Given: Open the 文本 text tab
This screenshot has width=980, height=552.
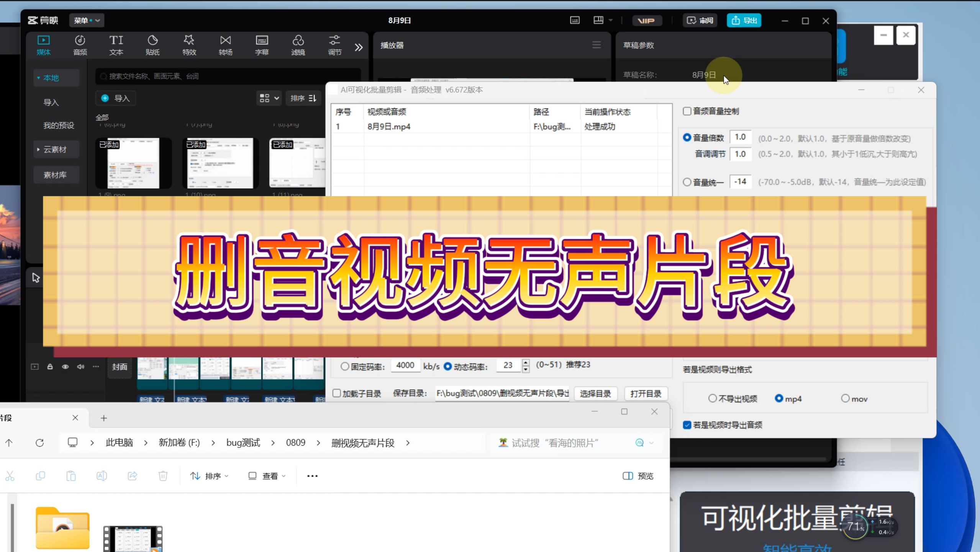Looking at the screenshot, I should tap(116, 45).
